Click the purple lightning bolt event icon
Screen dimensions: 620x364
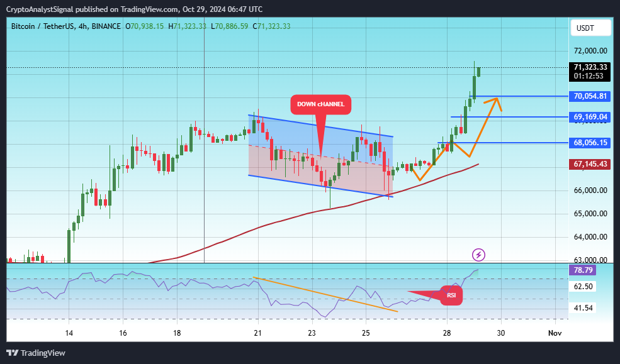point(478,255)
